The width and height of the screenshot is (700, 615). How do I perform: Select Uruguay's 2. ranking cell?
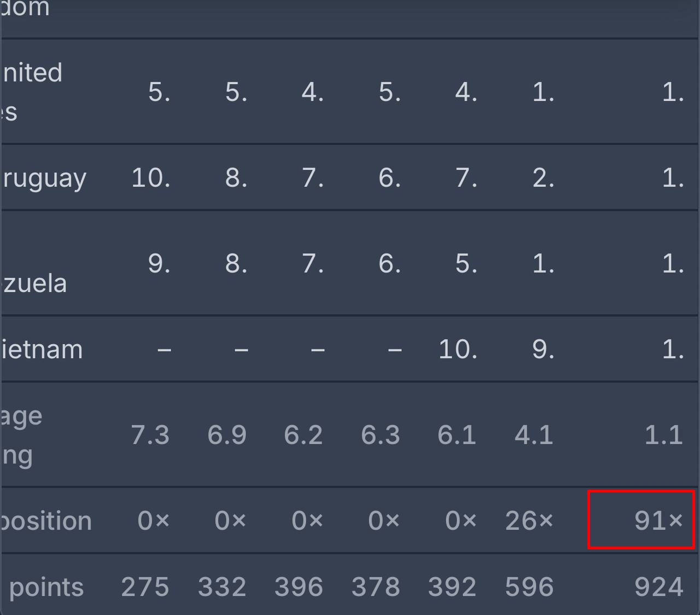pos(543,178)
